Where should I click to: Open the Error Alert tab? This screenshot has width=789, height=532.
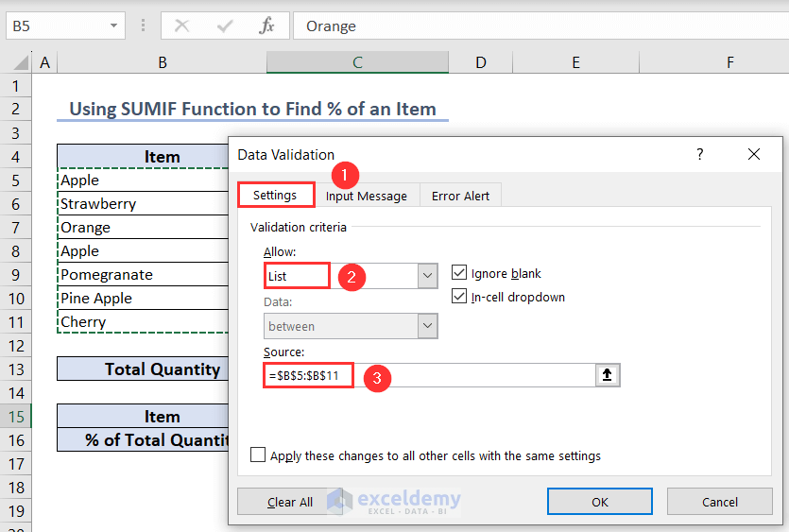tap(460, 196)
